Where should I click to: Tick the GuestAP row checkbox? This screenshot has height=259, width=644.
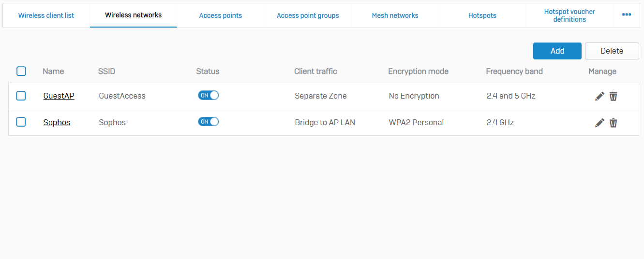coord(21,96)
